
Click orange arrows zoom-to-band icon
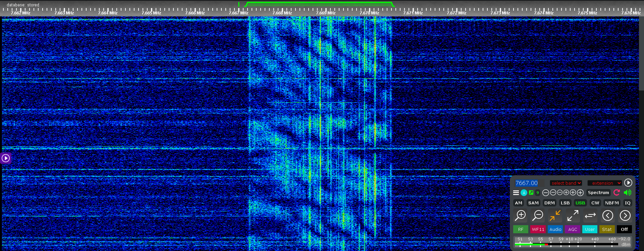pyautogui.click(x=555, y=215)
